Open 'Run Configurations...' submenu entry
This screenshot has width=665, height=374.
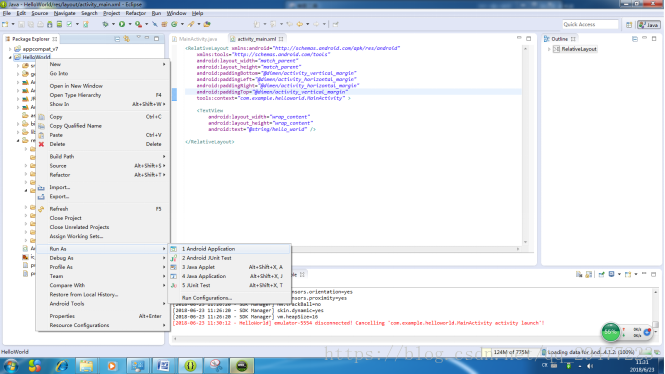[229, 298]
